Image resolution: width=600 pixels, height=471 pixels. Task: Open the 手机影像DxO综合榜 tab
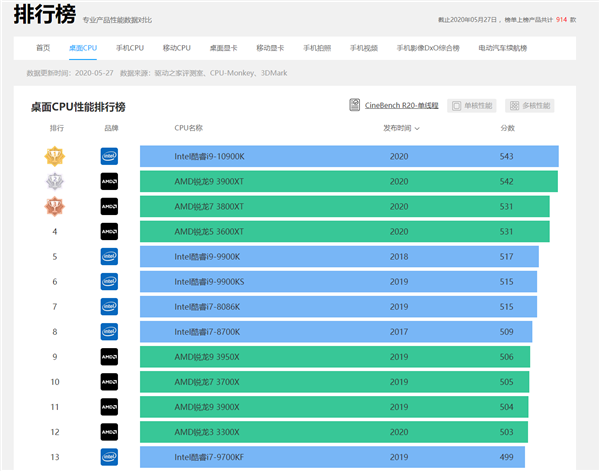(x=428, y=48)
